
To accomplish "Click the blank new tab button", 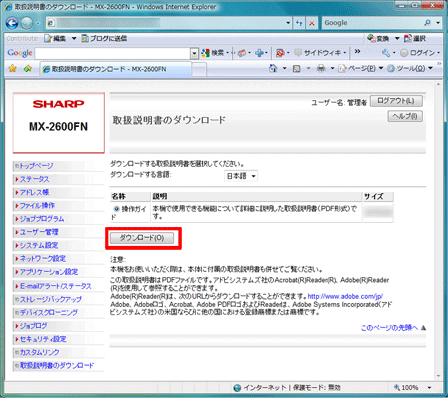I will pyautogui.click(x=199, y=69).
